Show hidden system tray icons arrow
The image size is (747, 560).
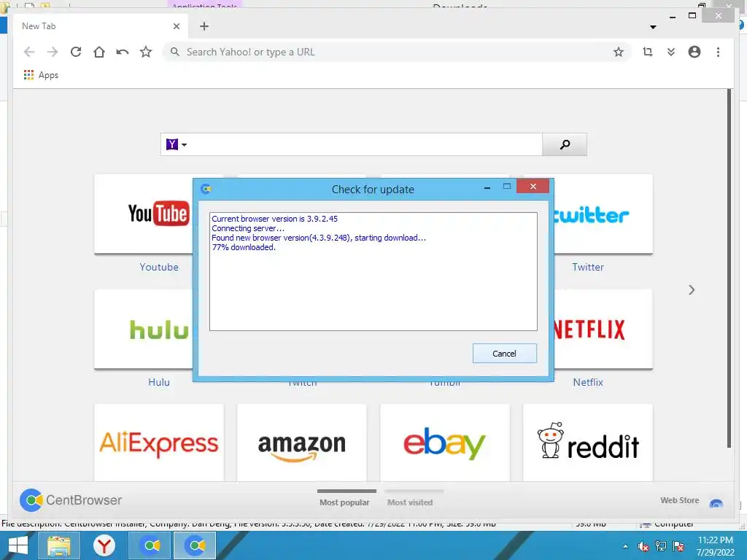pos(625,547)
